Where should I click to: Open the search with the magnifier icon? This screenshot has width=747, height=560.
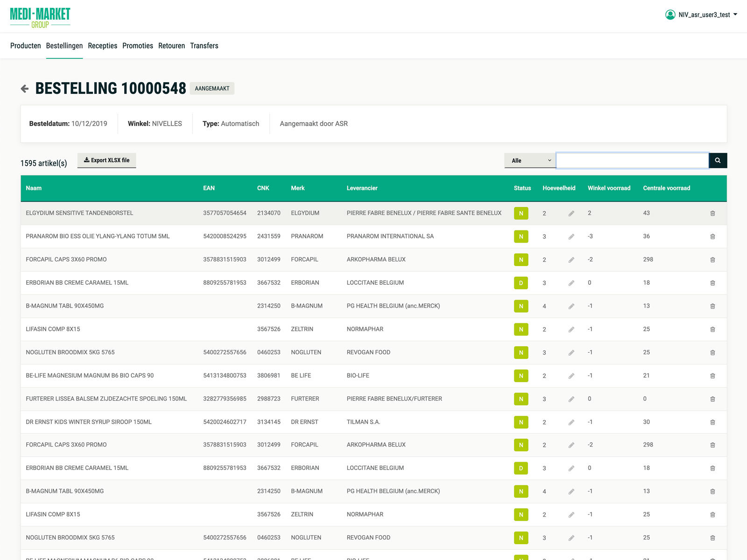(718, 160)
